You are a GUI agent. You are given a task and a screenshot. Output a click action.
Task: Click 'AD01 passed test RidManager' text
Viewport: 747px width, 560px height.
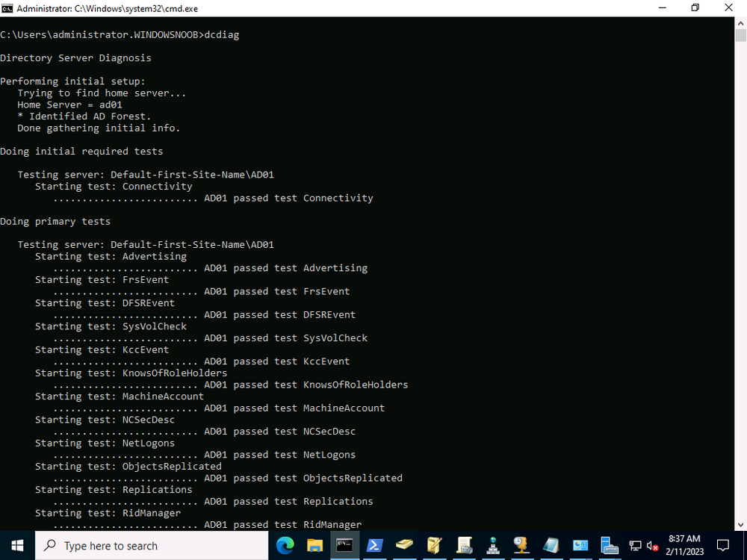tap(283, 525)
